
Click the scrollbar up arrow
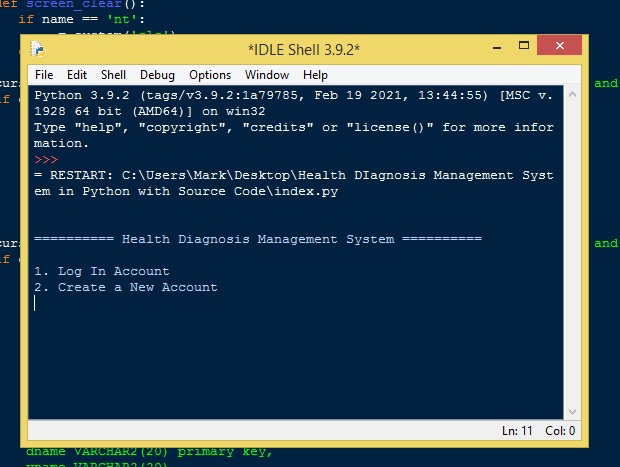pos(572,94)
